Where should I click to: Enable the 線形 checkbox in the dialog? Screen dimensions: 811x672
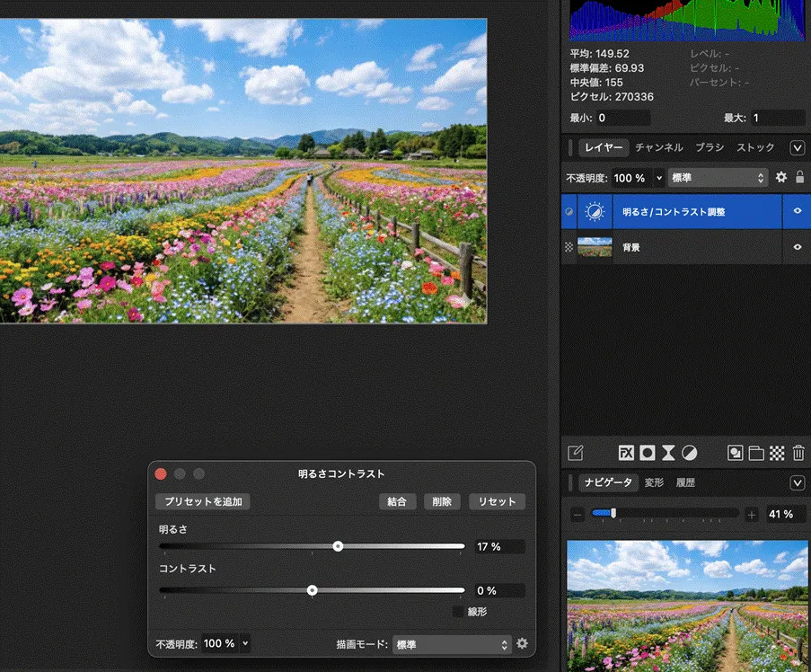[x=457, y=611]
